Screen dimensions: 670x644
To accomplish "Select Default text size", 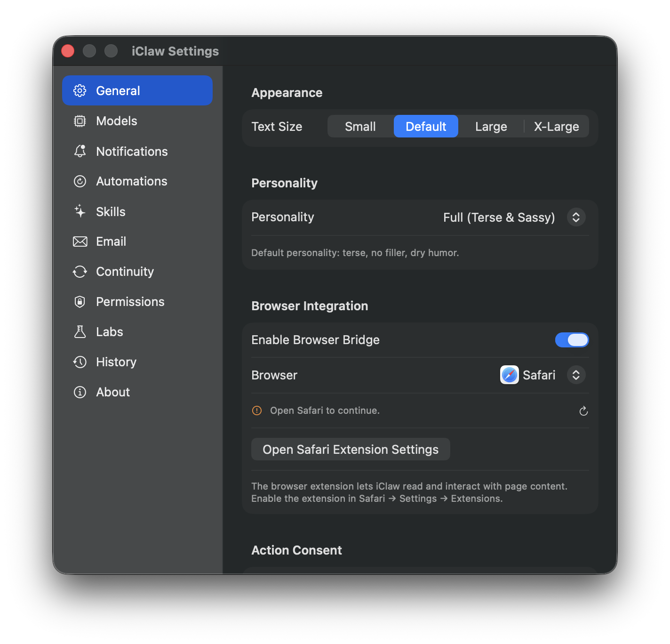I will pyautogui.click(x=426, y=126).
